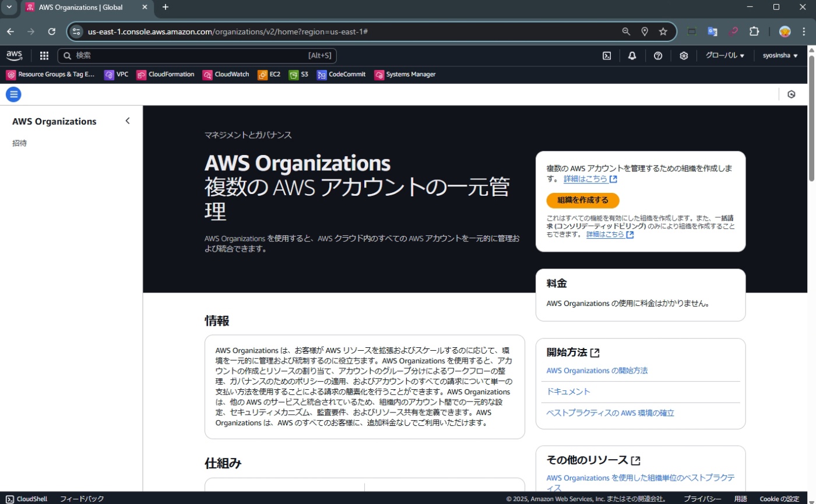Viewport: 816px width, 504px height.
Task: Select 招待 in the side navigation
Action: coord(19,143)
